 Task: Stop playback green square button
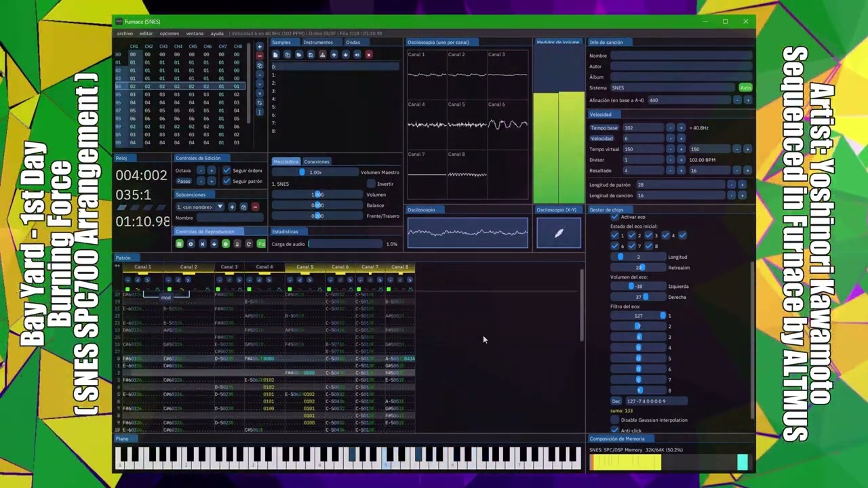click(x=179, y=244)
